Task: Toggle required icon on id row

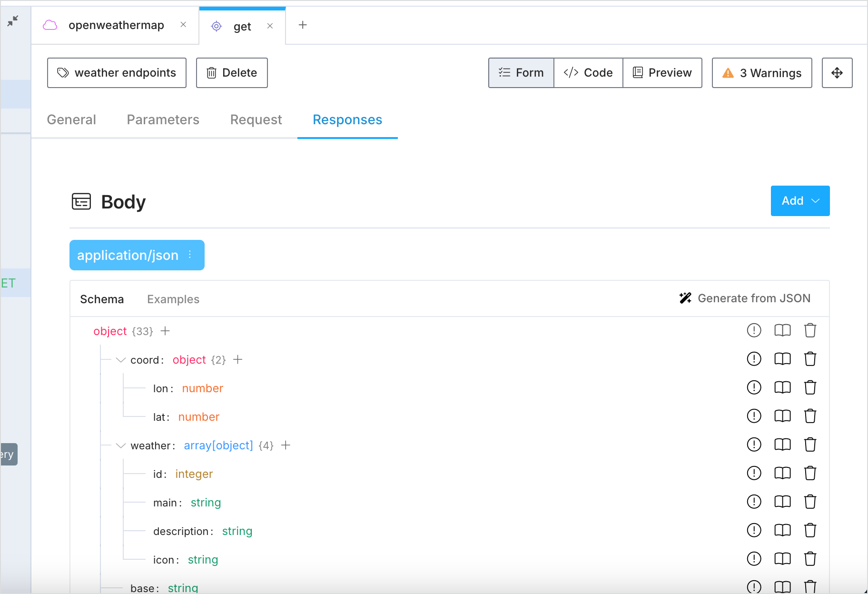Action: (x=754, y=473)
